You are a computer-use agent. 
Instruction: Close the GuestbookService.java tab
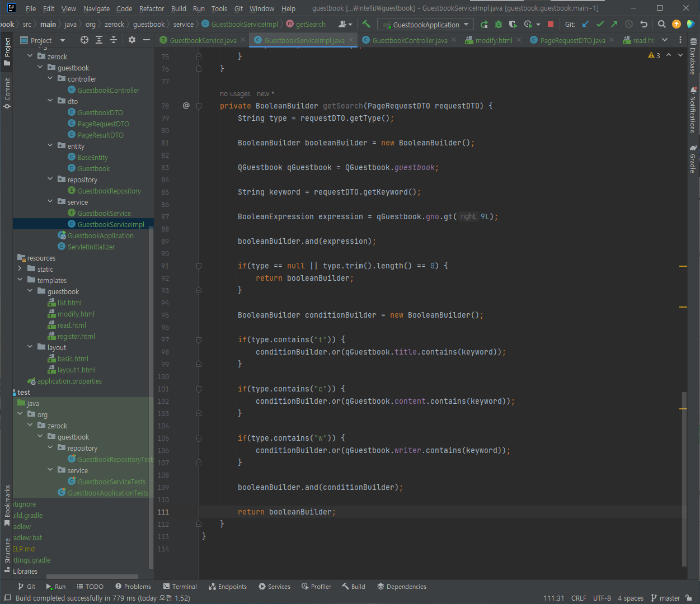(242, 40)
